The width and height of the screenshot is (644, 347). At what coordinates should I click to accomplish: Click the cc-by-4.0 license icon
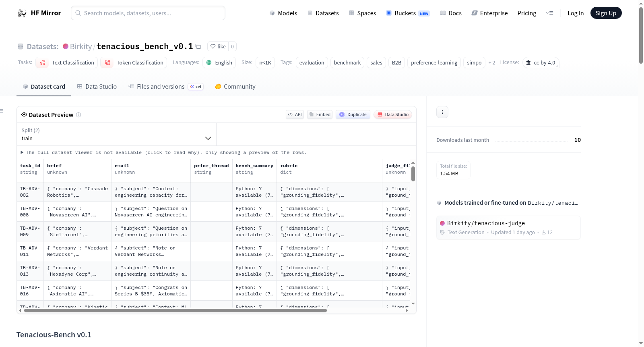528,62
